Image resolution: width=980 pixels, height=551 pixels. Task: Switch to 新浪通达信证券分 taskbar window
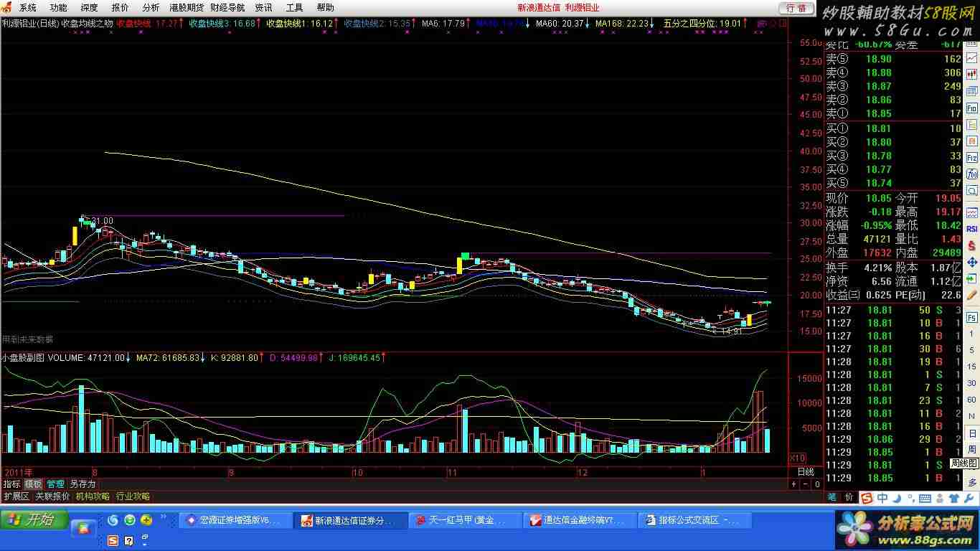(350, 521)
